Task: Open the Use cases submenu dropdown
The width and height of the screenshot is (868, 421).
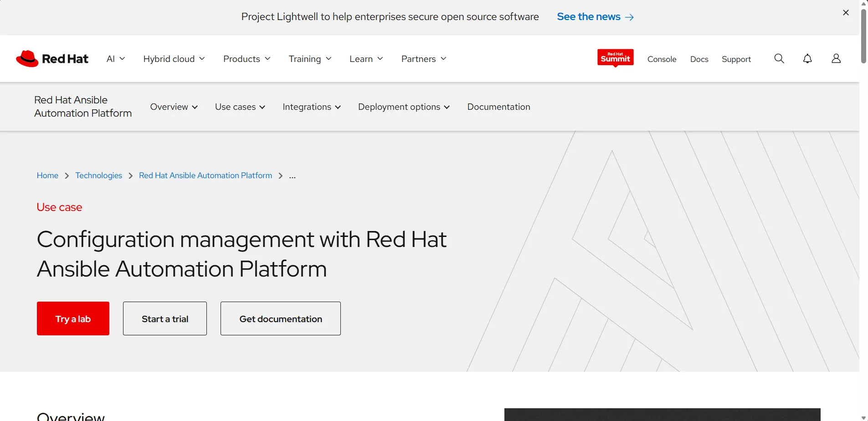Action: coord(240,107)
